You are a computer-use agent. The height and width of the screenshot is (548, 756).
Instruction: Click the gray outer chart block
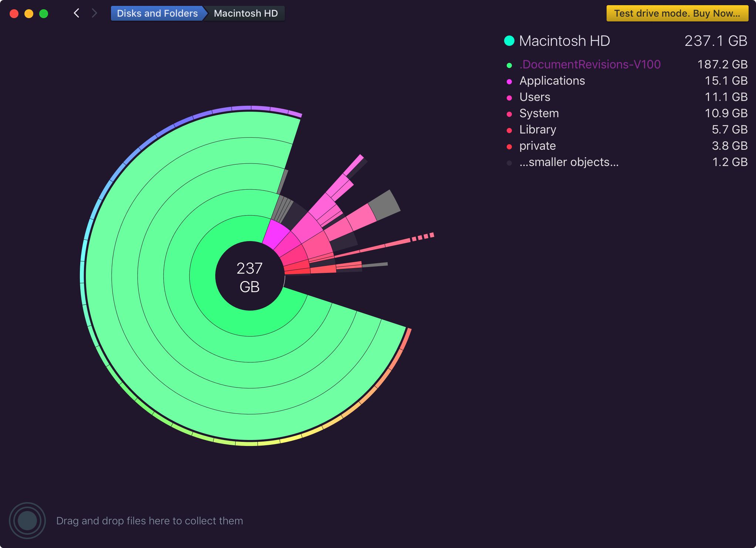[x=385, y=205]
